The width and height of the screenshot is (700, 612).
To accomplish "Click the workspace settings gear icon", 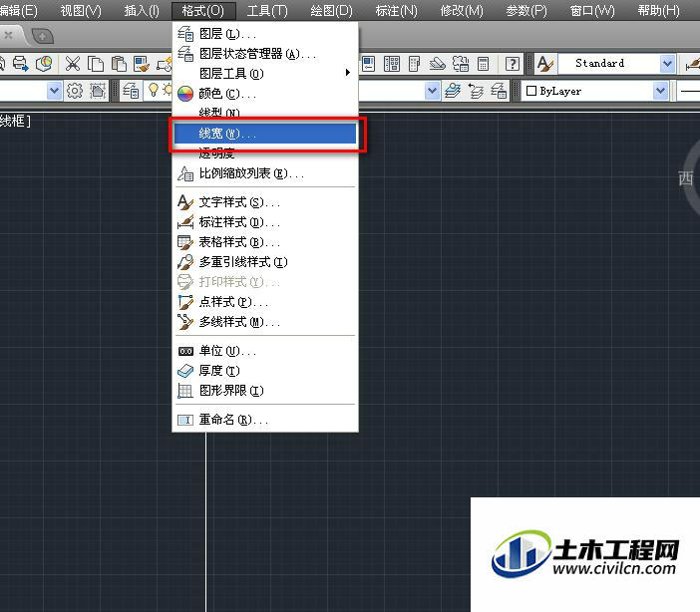I will pos(75,91).
